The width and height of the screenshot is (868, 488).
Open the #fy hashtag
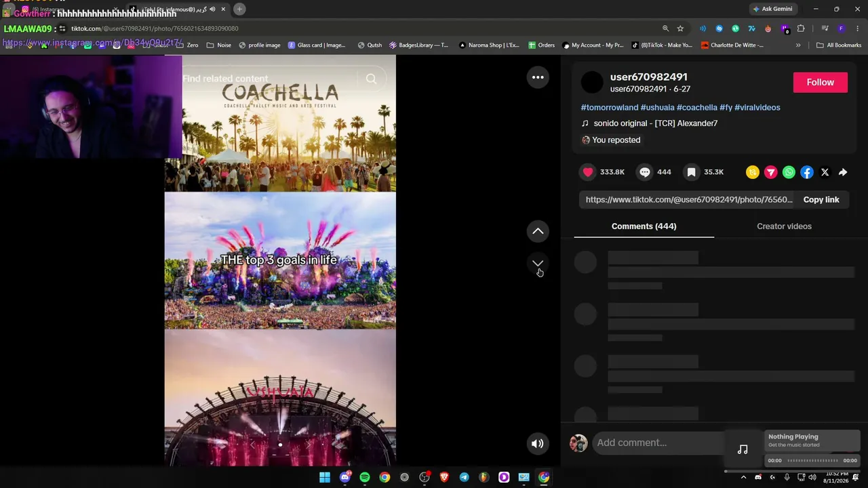(726, 107)
